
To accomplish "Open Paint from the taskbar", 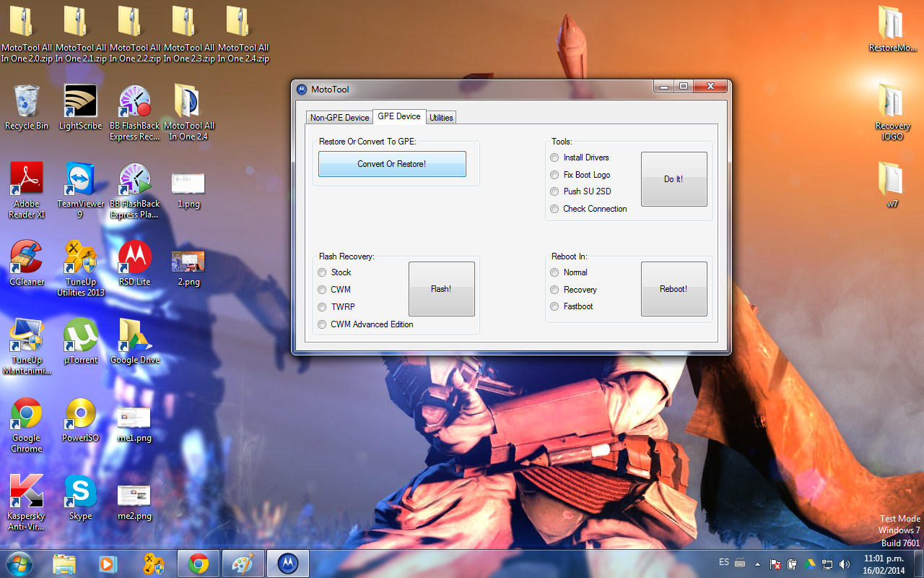I will point(243,564).
